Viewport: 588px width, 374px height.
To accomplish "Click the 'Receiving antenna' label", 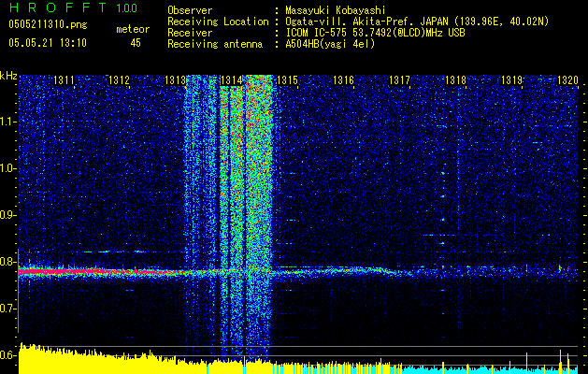I will pos(215,44).
